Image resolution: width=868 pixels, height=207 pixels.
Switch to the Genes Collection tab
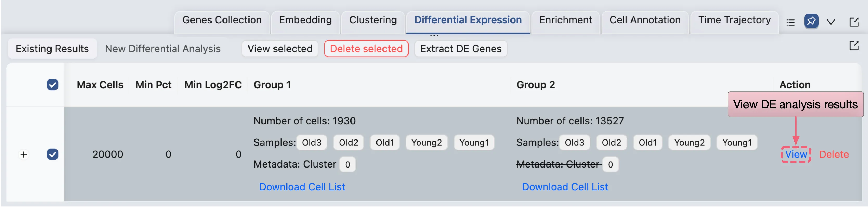222,20
